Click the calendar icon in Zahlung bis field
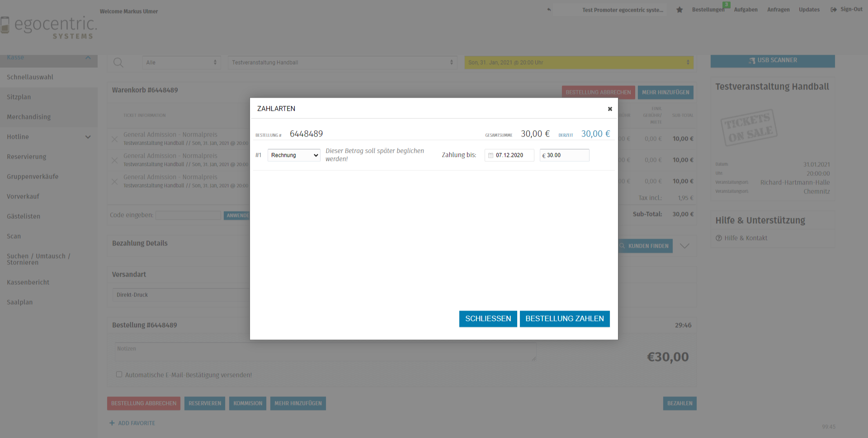Screen dimensions: 868x438 (491, 155)
